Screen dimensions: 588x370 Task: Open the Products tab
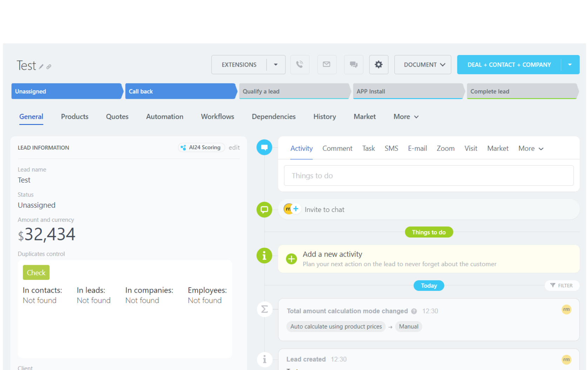point(75,117)
